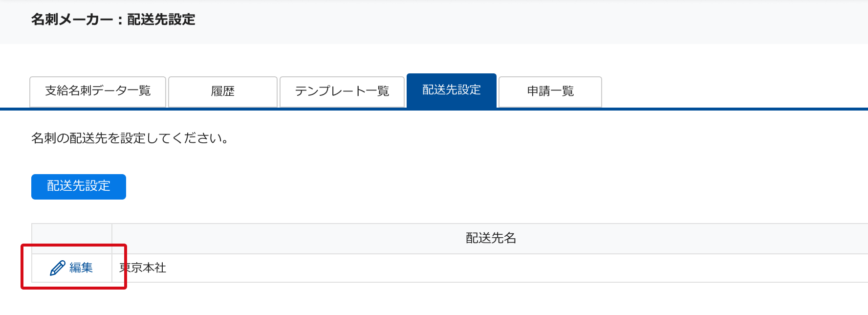Go to the 申請一覧 tab
The image size is (868, 315).
click(550, 91)
